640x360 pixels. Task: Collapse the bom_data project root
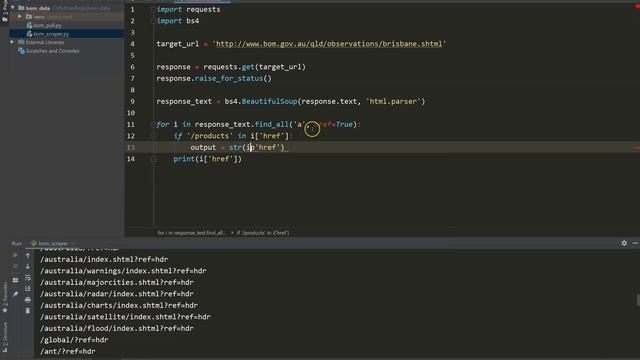click(13, 8)
